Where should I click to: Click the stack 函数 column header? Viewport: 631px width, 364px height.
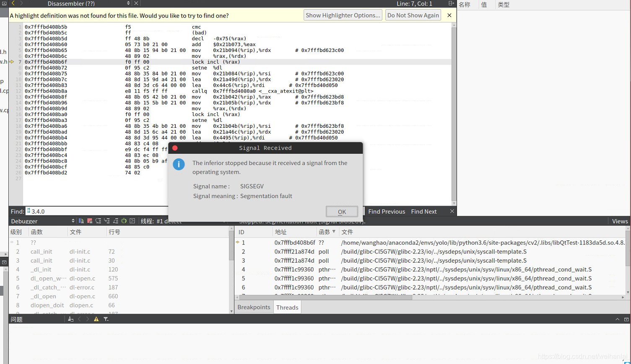(47, 232)
